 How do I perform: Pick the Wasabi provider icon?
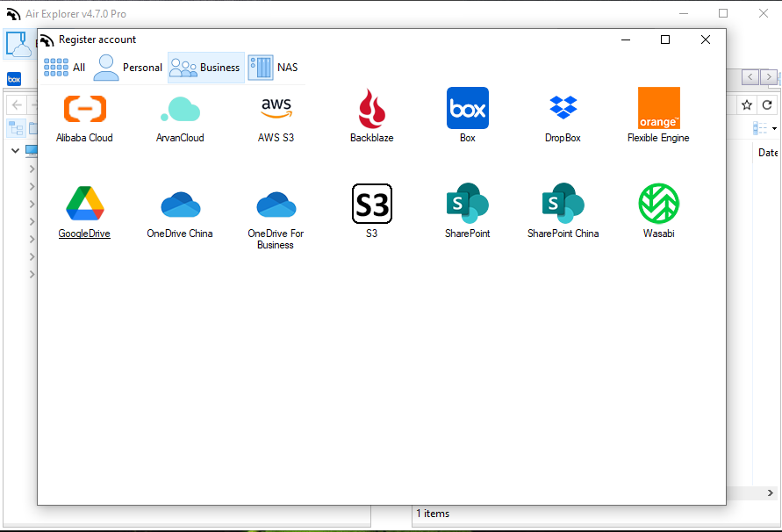(659, 204)
